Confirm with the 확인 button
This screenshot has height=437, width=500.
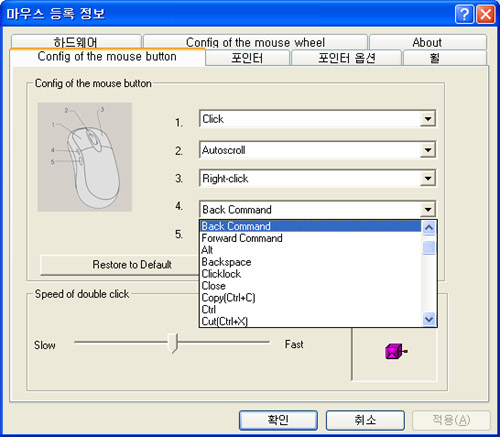[278, 420]
